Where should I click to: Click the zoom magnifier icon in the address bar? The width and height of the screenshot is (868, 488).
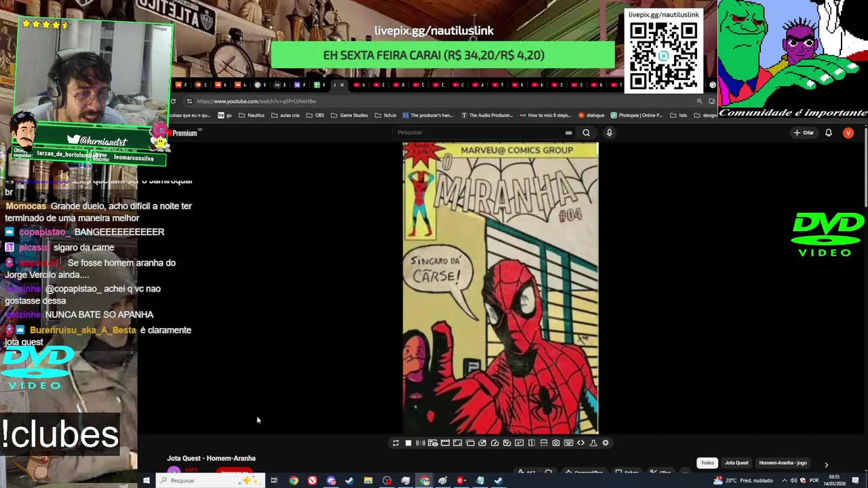[699, 101]
